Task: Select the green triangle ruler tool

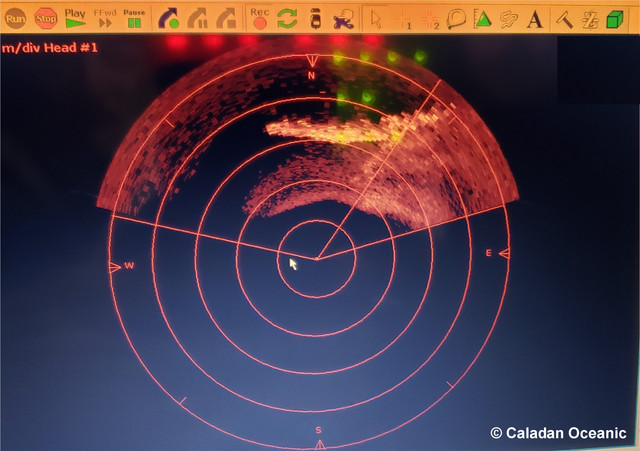Action: pyautogui.click(x=482, y=19)
